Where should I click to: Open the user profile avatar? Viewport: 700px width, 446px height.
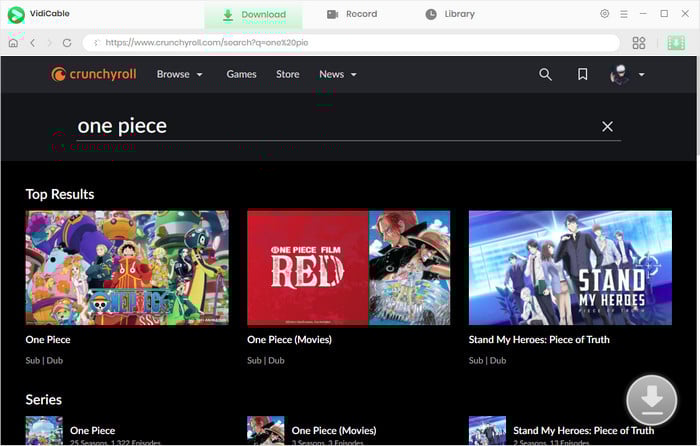pos(620,75)
